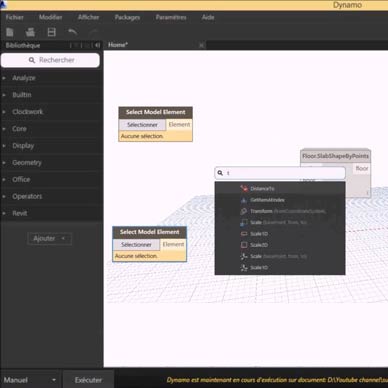Choose Scale2D from search results
The height and width of the screenshot is (388, 388).
coord(280,245)
